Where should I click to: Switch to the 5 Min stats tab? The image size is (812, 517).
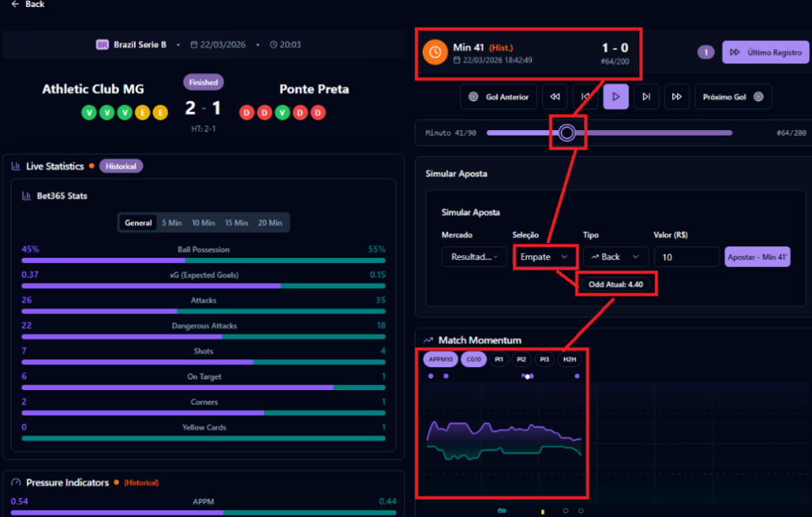(172, 223)
